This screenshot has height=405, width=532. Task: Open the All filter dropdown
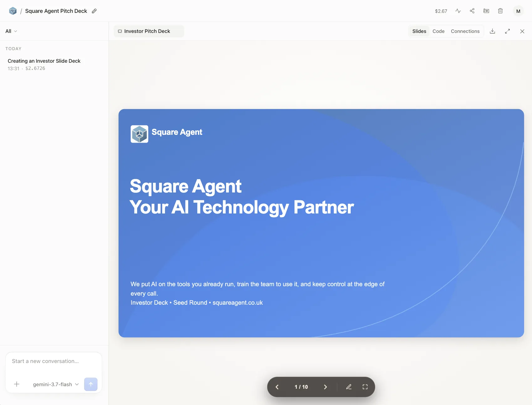pyautogui.click(x=11, y=31)
